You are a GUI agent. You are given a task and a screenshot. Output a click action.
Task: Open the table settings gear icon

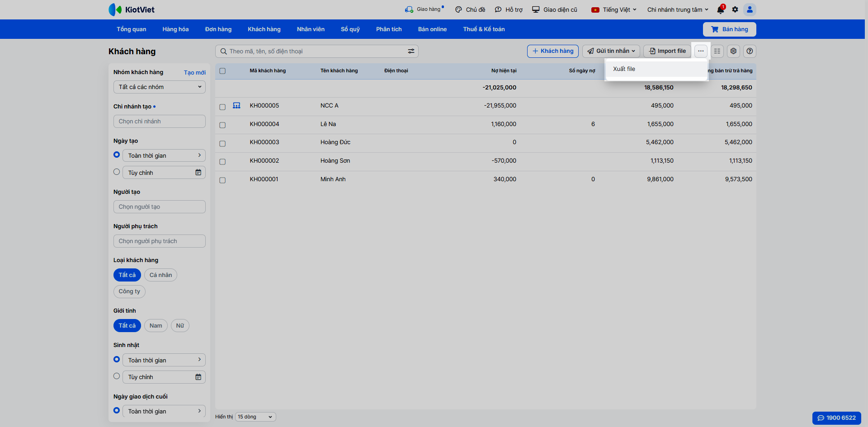(x=733, y=51)
